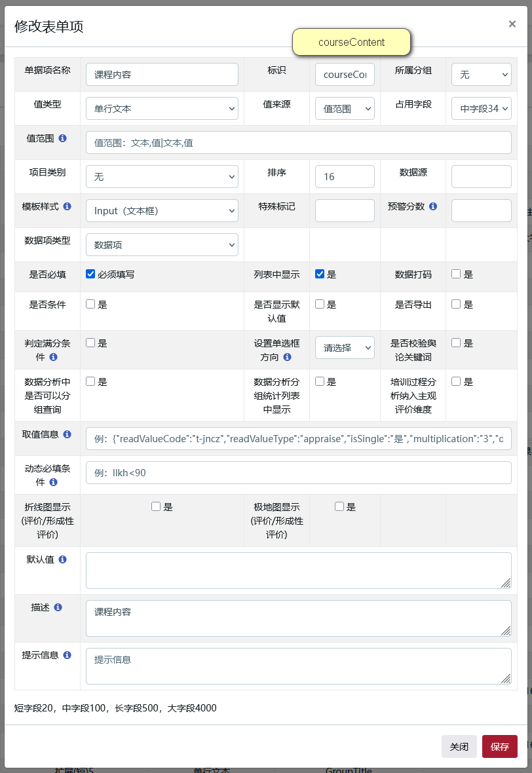Click the 特殊标记 input field

click(x=345, y=210)
